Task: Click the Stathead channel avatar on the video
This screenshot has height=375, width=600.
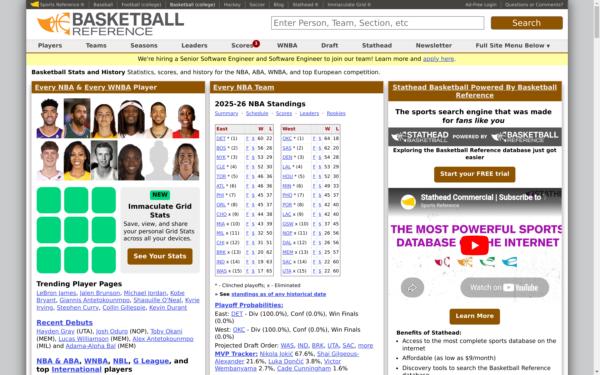Action: [x=408, y=201]
